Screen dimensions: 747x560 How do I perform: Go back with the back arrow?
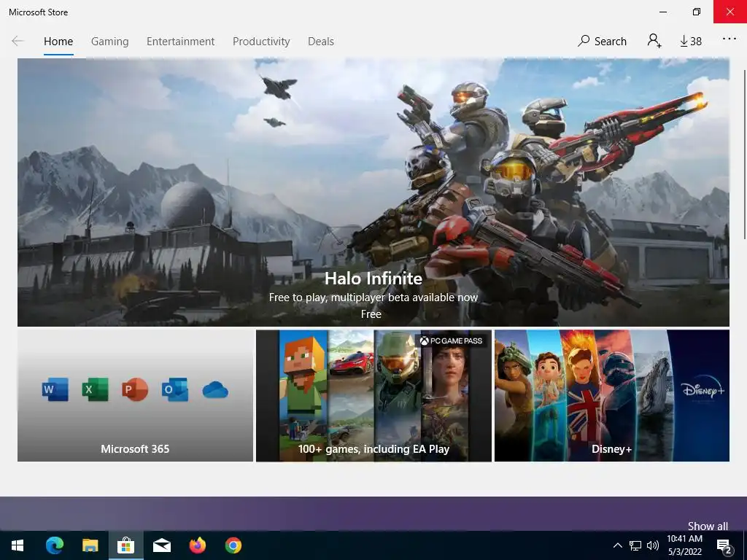pos(18,41)
